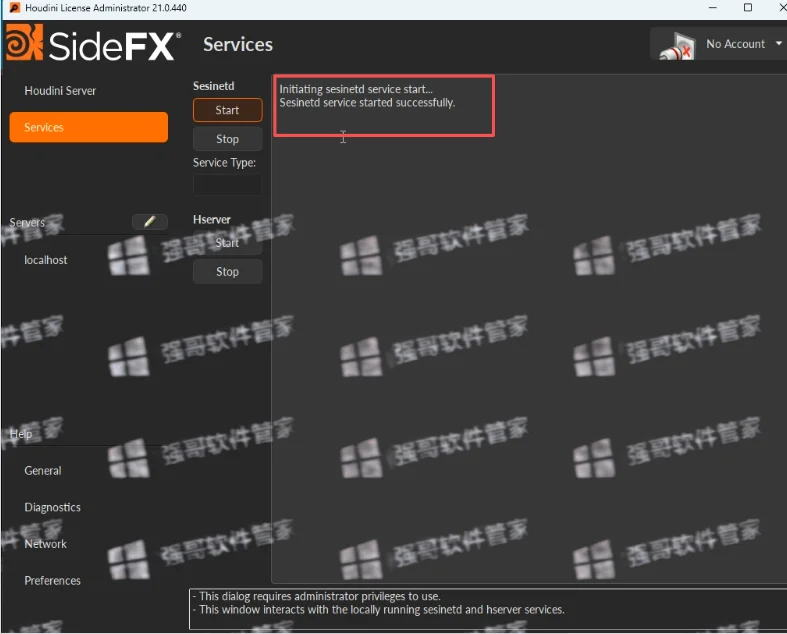Stop the Sesinetd service

point(227,139)
